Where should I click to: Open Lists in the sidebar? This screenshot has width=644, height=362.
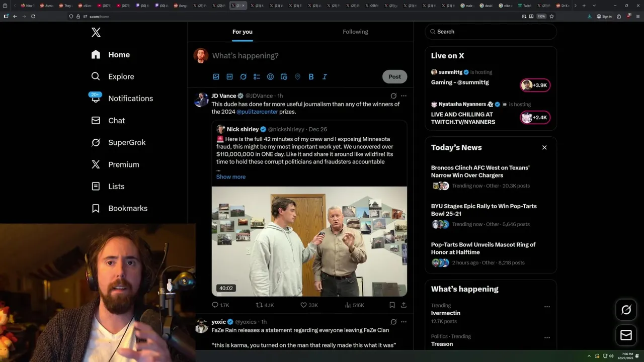[108, 187]
